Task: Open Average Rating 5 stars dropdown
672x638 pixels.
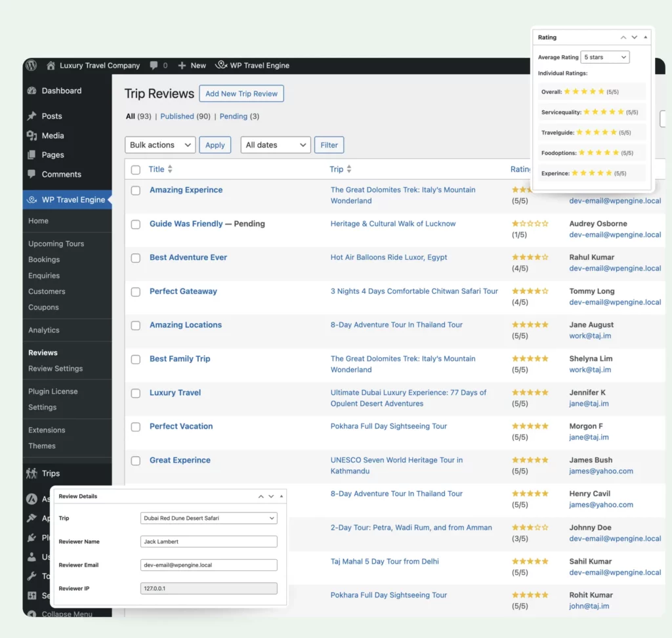Action: [x=604, y=57]
